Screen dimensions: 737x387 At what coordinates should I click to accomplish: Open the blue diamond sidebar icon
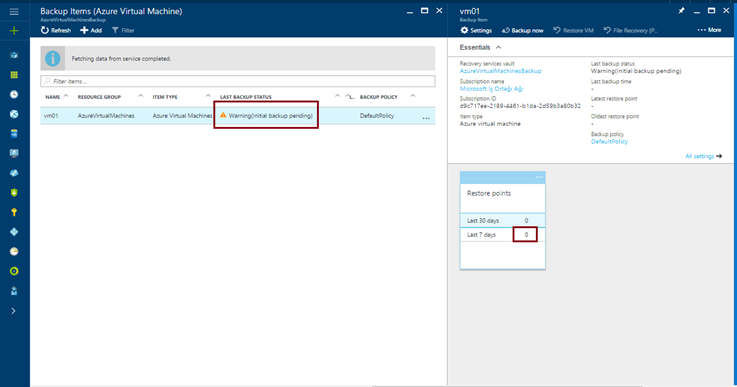coord(14,232)
